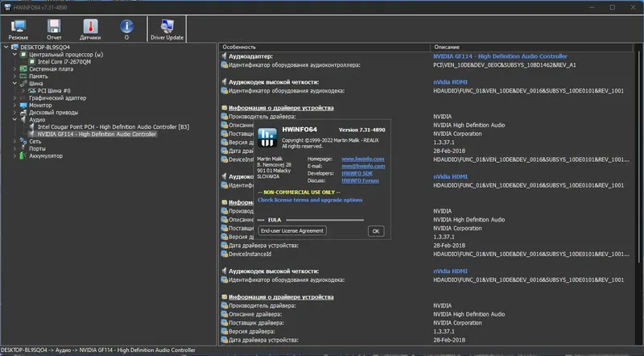Click the right panel vertical scrollbar
Image resolution: width=644 pixels, height=356 pixels.
click(638, 156)
